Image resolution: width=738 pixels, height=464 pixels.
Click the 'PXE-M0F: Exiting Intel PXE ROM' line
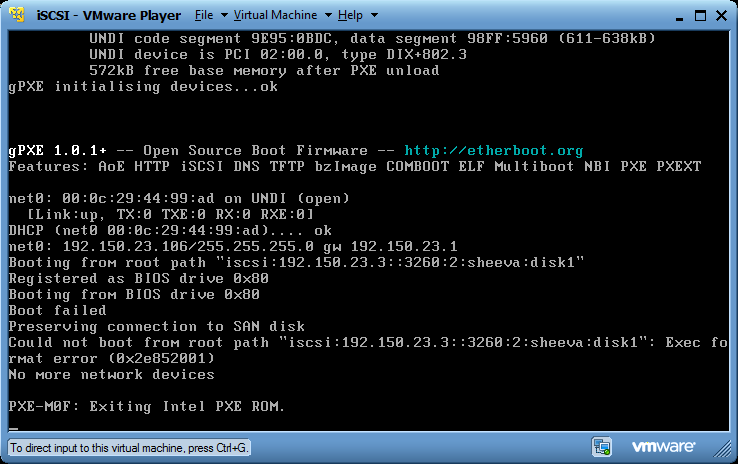pos(146,406)
